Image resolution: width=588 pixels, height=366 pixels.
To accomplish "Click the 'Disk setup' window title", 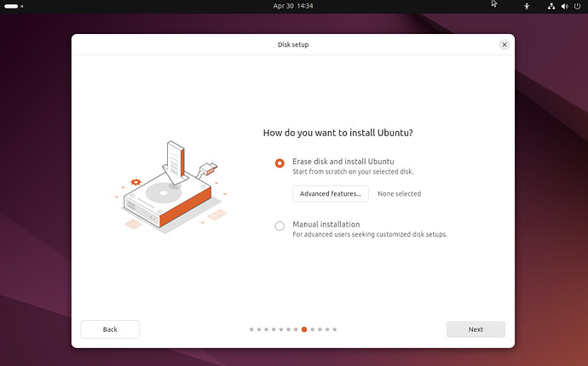I will click(293, 44).
